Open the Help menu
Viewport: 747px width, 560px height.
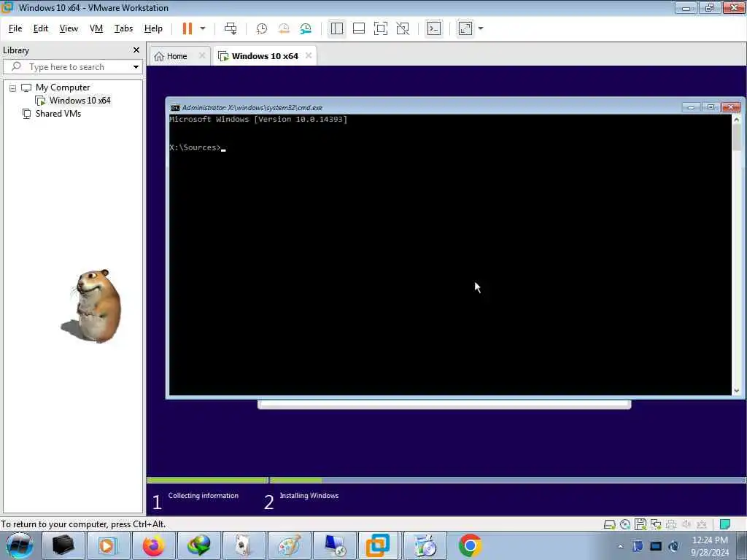153,28
